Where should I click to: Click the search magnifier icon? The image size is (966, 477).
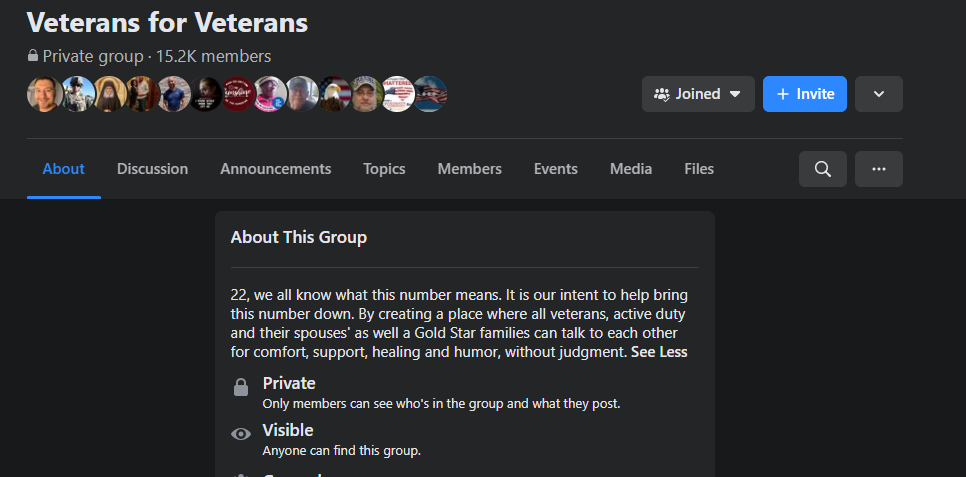(822, 169)
